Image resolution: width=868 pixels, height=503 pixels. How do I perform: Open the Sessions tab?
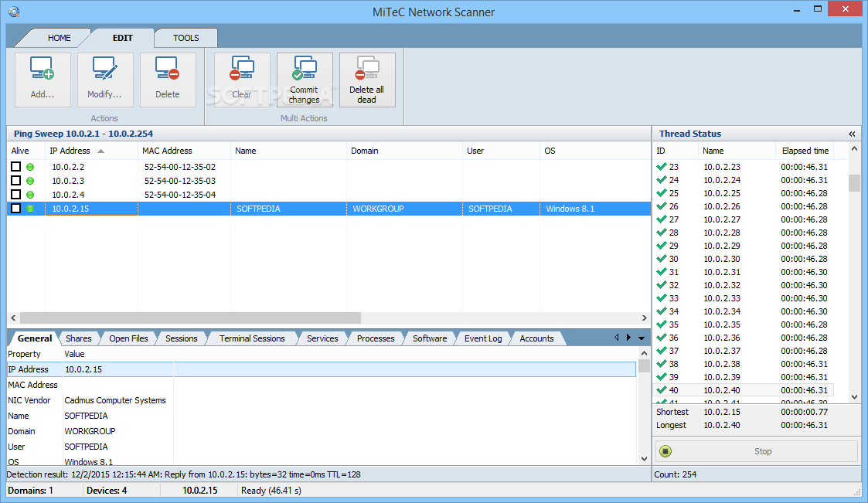[x=181, y=338]
